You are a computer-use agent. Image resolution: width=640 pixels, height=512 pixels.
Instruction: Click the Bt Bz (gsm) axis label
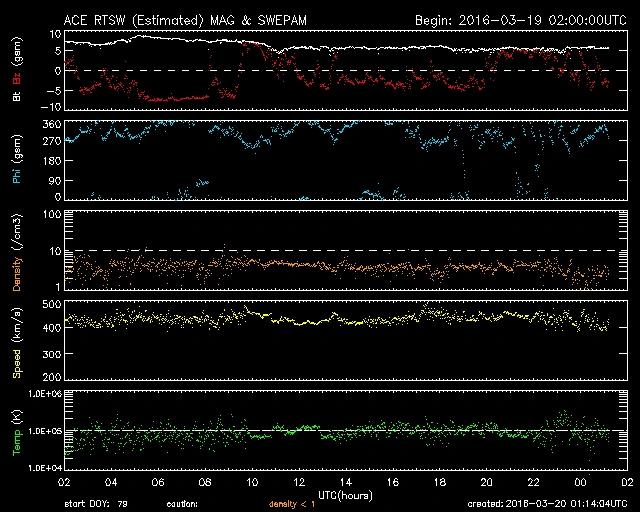(x=17, y=69)
